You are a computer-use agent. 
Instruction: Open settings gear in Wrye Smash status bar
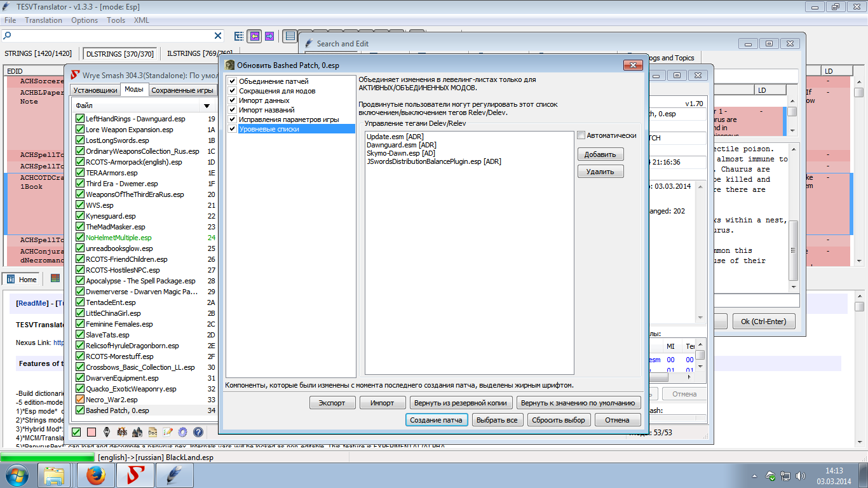183,432
